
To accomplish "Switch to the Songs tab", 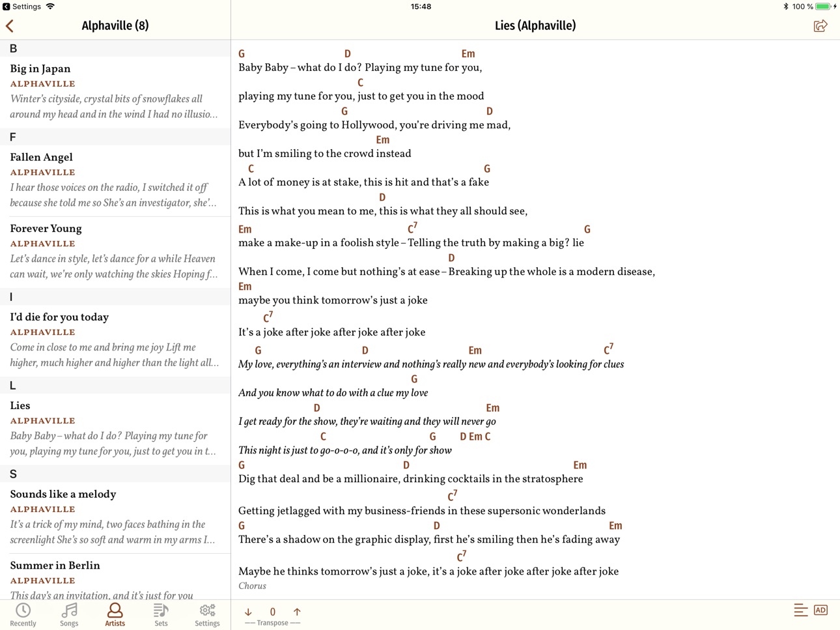I will click(69, 614).
